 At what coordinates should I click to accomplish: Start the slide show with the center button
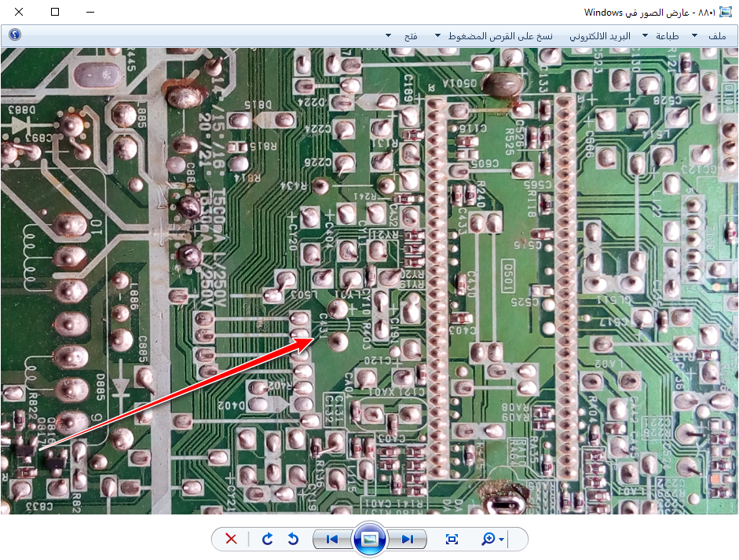pos(370,539)
